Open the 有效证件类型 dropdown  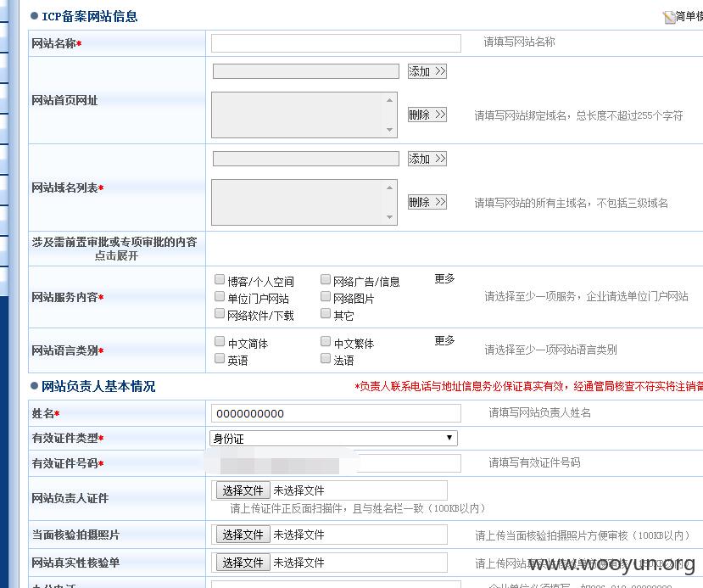point(333,438)
